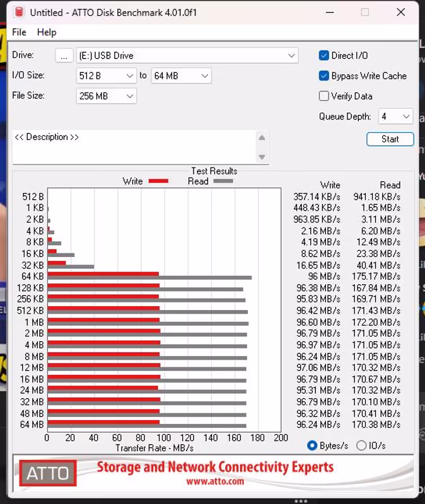Click the 963.85 KB/s write value

point(317,219)
